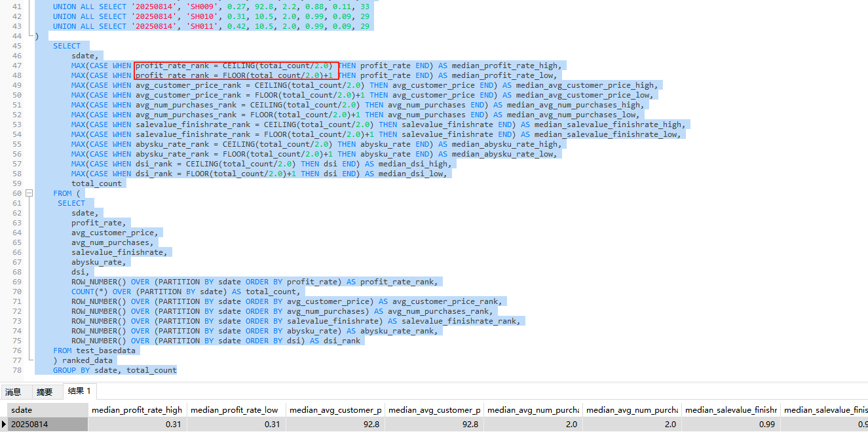
Task: Click 'avg_num_purchases,' on line 65
Action: click(x=113, y=242)
